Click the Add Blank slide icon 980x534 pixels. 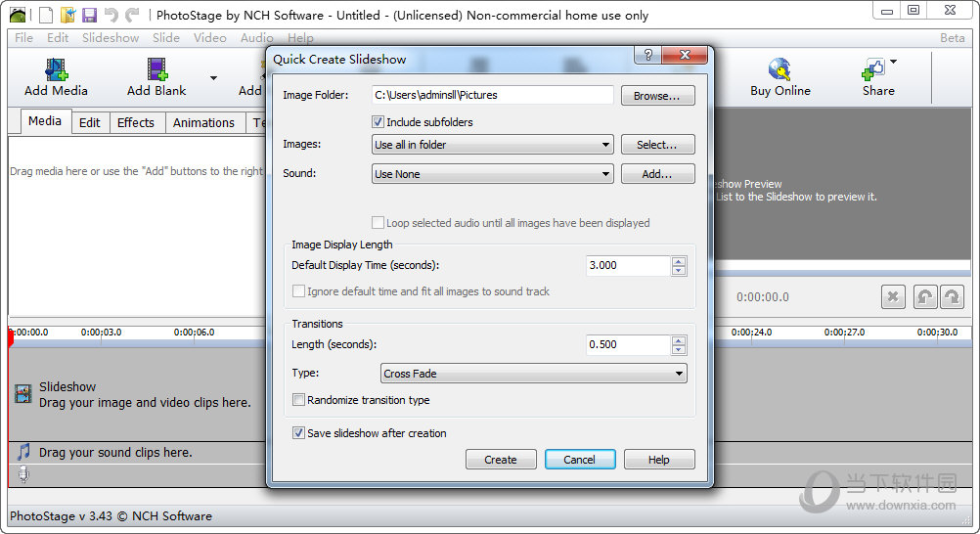(157, 69)
